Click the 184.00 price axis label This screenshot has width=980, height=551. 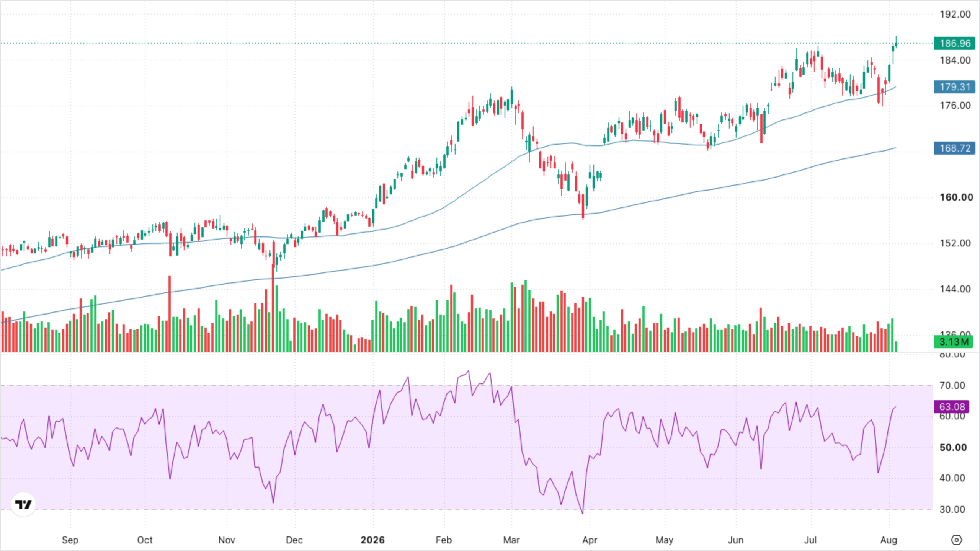click(955, 60)
